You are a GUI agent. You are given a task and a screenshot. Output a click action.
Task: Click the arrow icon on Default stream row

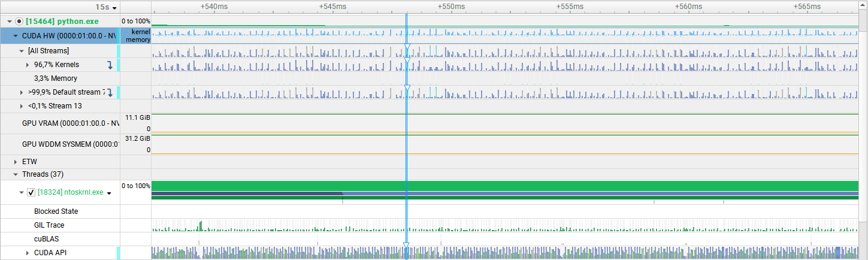110,92
